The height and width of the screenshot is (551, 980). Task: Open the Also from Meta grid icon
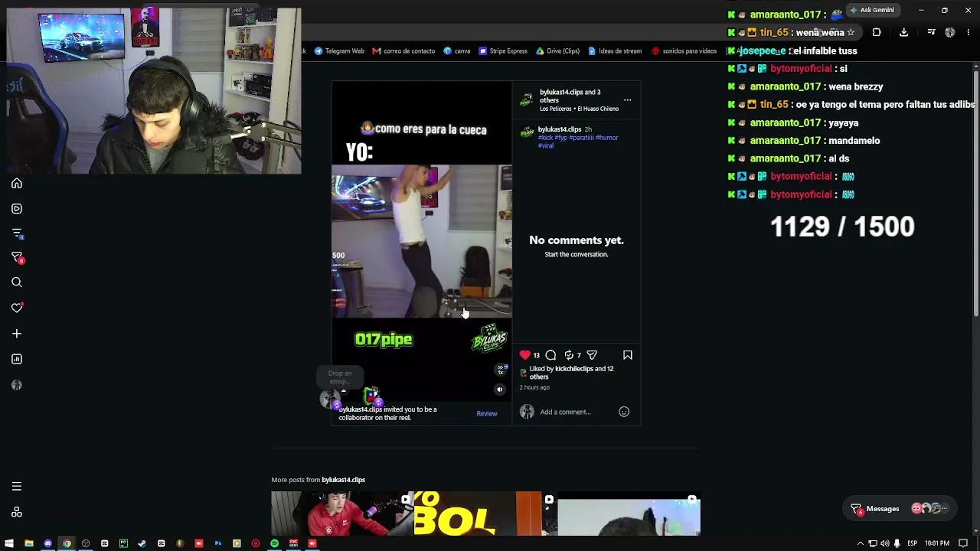[17, 512]
